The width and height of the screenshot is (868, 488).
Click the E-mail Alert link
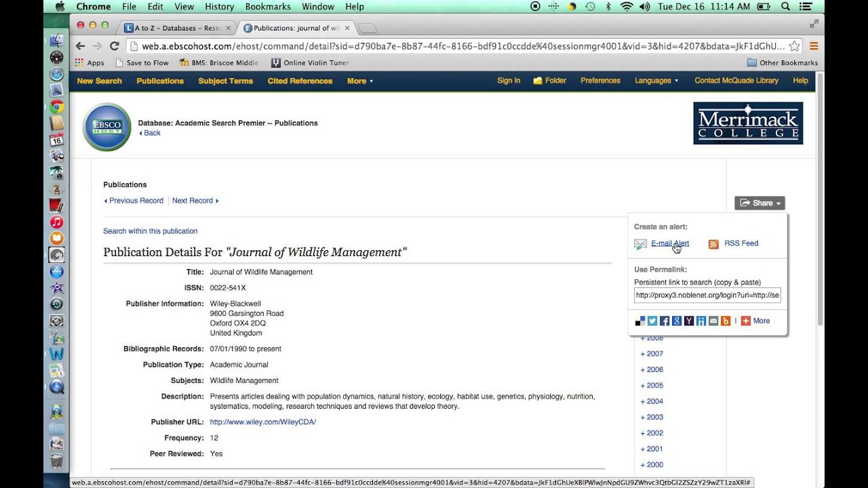tap(670, 243)
